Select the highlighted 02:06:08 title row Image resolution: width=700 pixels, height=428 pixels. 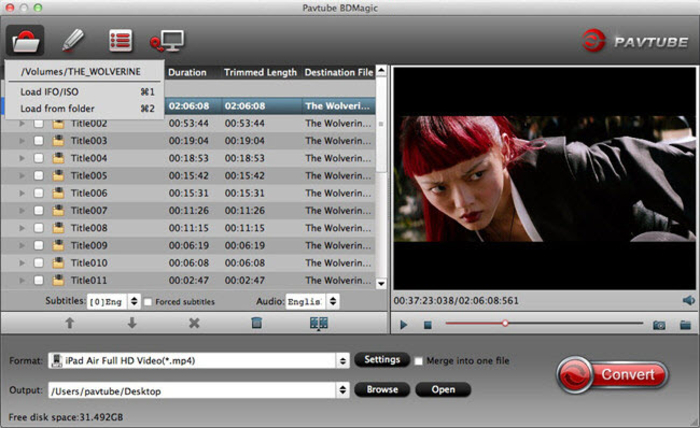tap(270, 106)
